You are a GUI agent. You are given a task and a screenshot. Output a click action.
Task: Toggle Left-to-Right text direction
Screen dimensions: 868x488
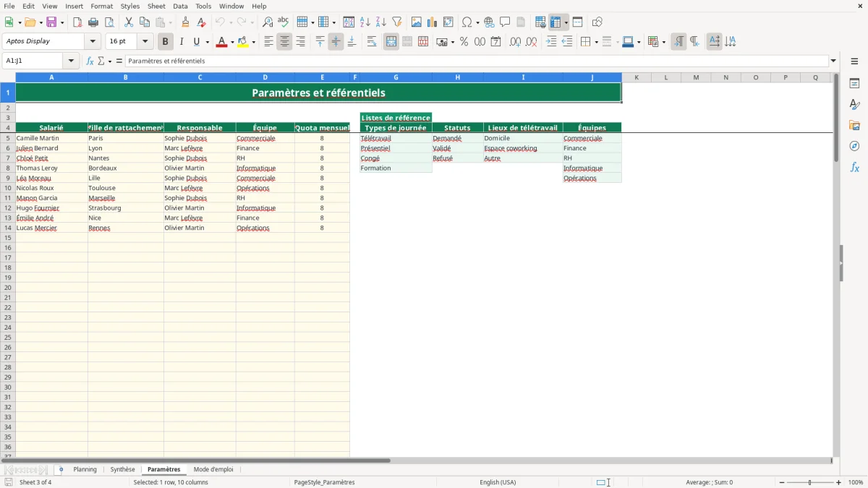coord(678,42)
